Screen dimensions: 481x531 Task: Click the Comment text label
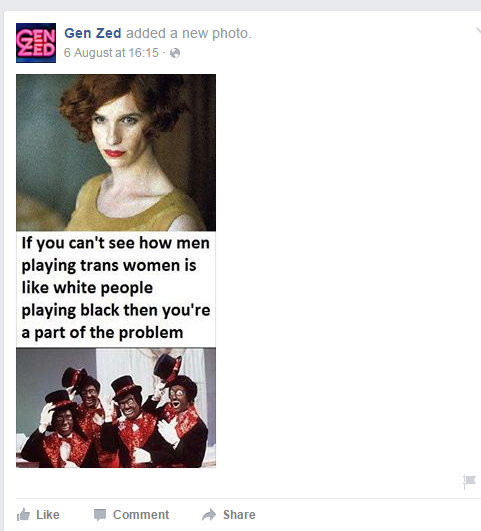(x=141, y=515)
